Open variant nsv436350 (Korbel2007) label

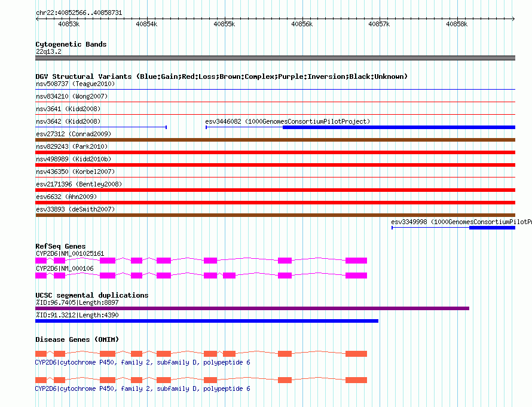pyautogui.click(x=75, y=172)
